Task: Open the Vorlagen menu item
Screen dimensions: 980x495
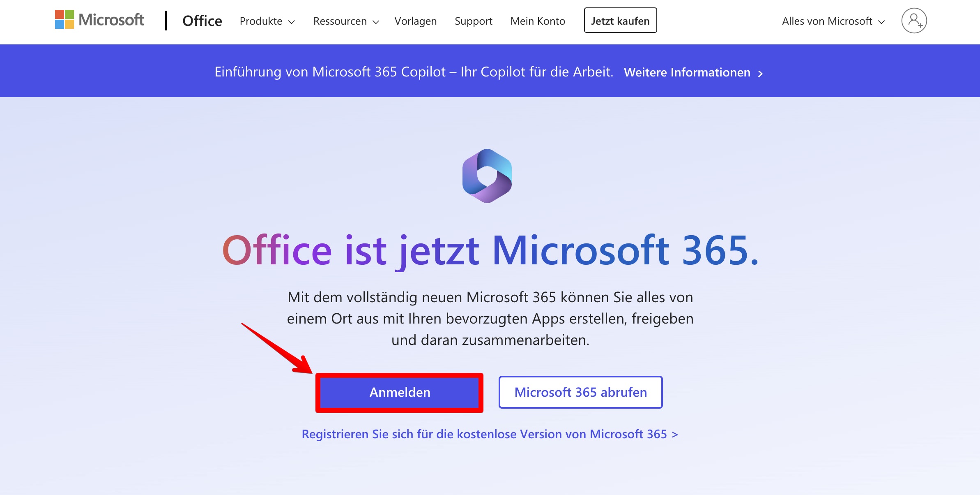Action: coord(416,21)
